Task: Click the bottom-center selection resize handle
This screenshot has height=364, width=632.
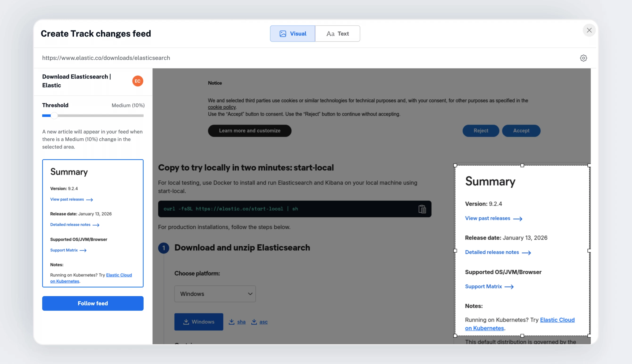Action: click(x=522, y=336)
